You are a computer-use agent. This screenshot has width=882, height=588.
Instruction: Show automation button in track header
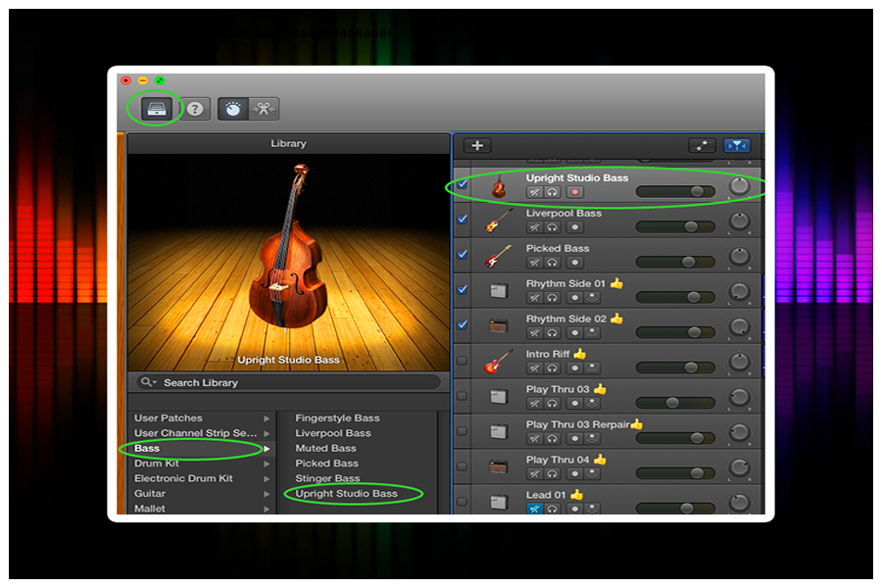click(x=702, y=146)
